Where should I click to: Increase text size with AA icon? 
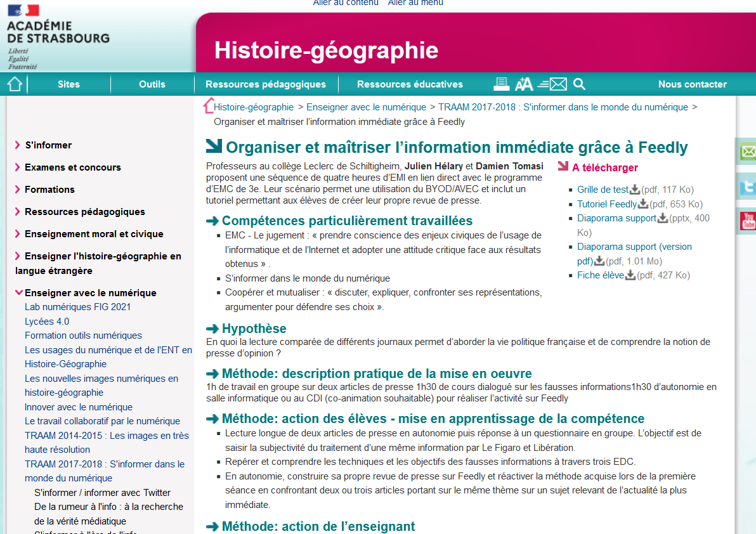(x=524, y=84)
